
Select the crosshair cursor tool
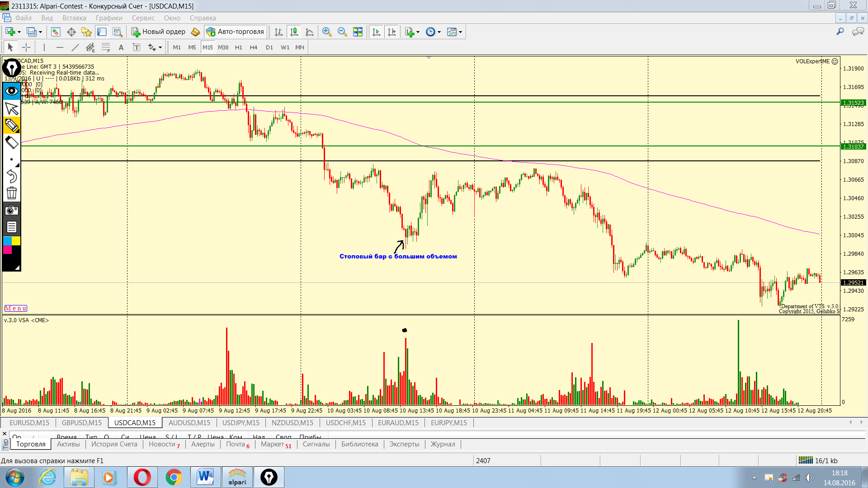pos(26,47)
